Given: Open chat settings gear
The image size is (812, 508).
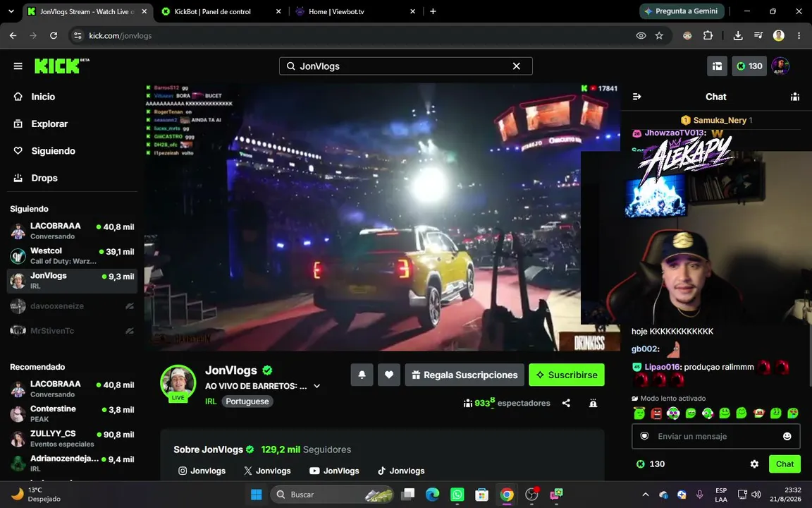Looking at the screenshot, I should pyautogui.click(x=754, y=464).
